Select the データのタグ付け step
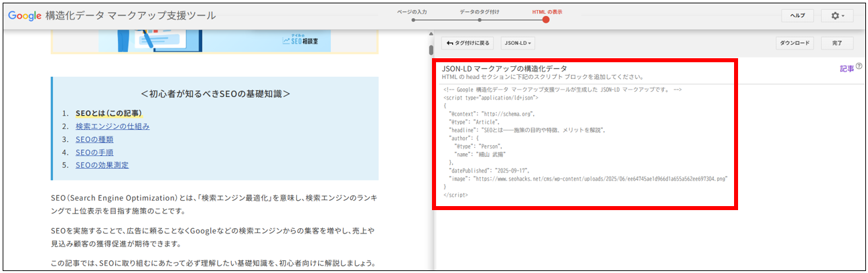The width and height of the screenshot is (868, 273). point(478,12)
